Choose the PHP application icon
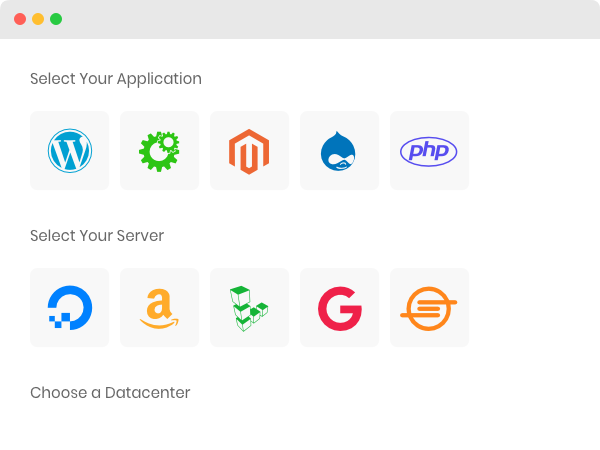600x450 pixels. 429,151
